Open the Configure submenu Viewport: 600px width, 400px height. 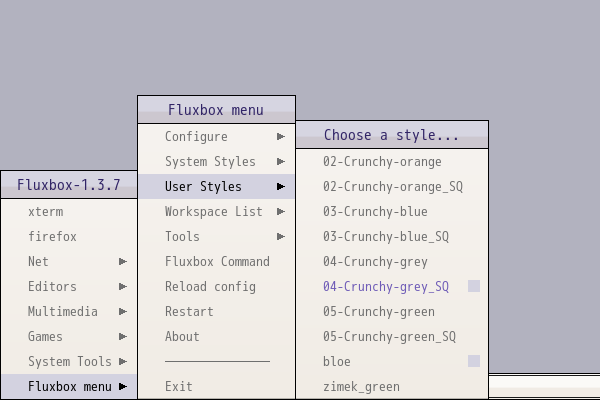coord(217,137)
